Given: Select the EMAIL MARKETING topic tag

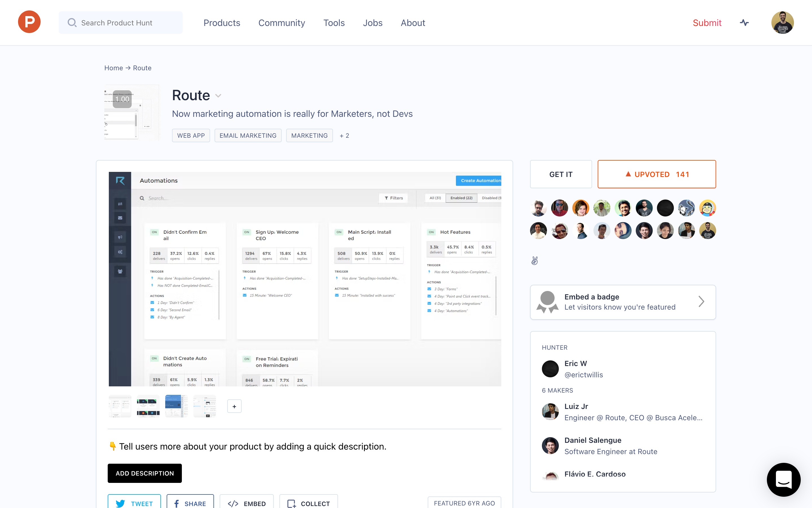Looking at the screenshot, I should click(x=248, y=135).
